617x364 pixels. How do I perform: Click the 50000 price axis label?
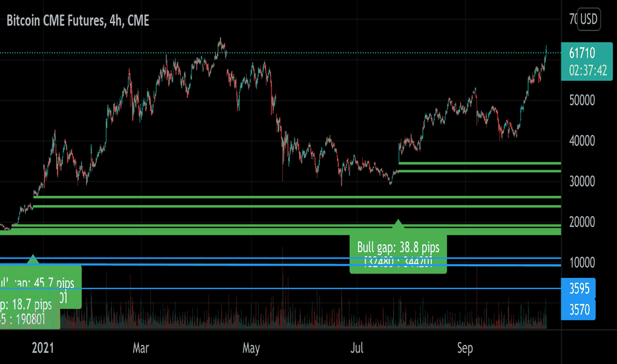[582, 101]
